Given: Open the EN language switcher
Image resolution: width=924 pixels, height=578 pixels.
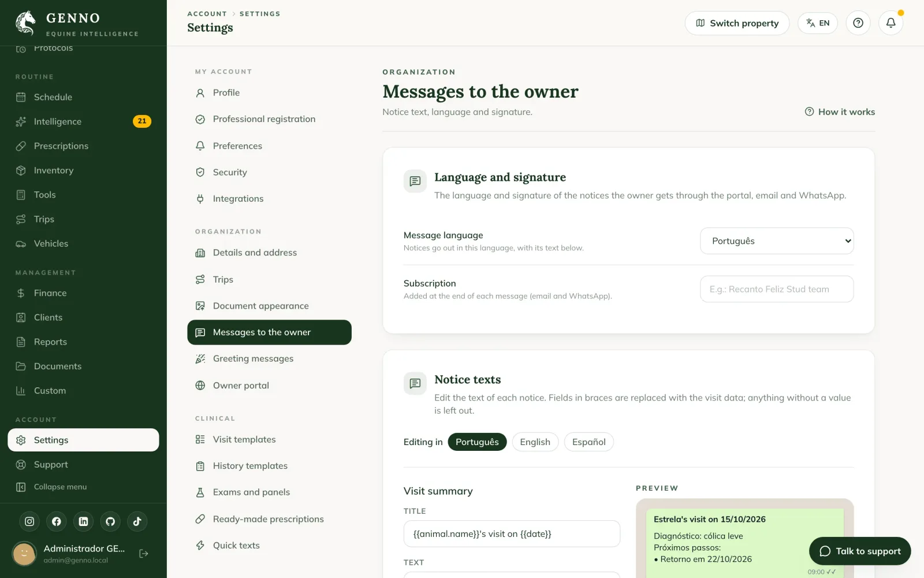Looking at the screenshot, I should (818, 23).
